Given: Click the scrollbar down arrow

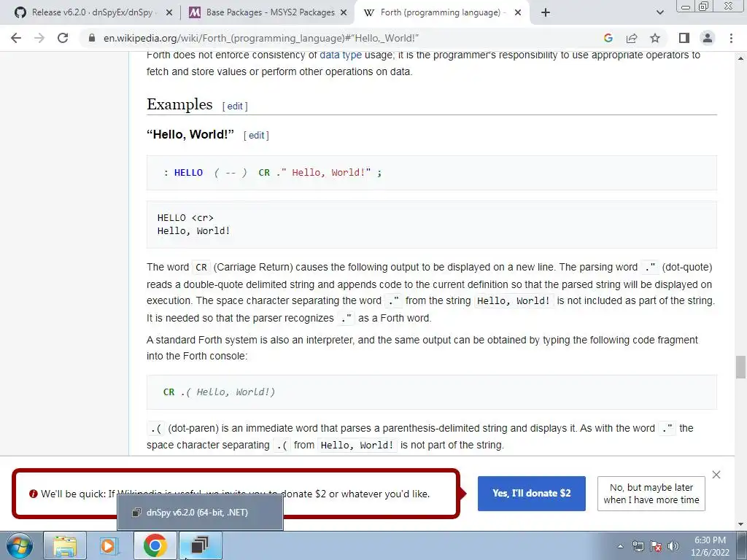Looking at the screenshot, I should (x=740, y=525).
